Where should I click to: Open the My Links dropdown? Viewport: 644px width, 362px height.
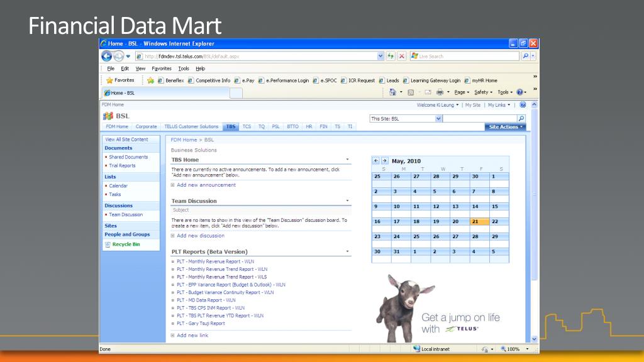click(499, 105)
